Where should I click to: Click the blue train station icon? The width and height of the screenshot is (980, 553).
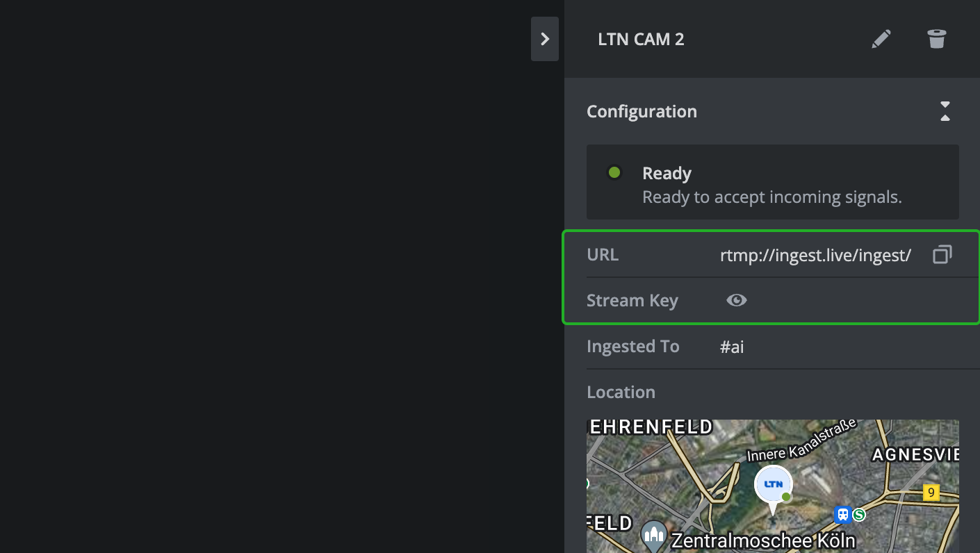pos(843,515)
